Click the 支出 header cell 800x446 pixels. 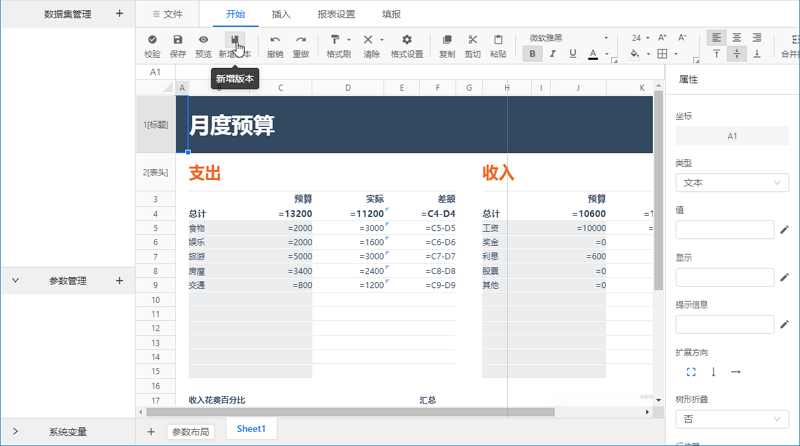pos(205,173)
